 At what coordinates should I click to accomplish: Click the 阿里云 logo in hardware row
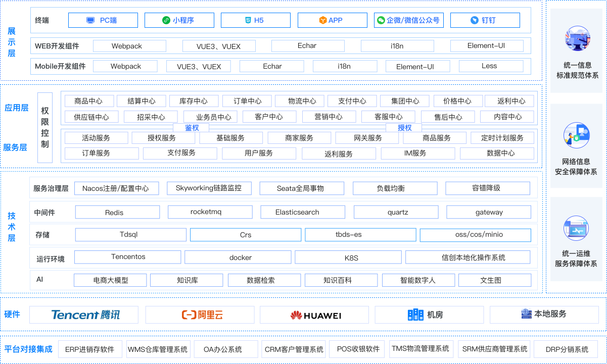(x=202, y=315)
